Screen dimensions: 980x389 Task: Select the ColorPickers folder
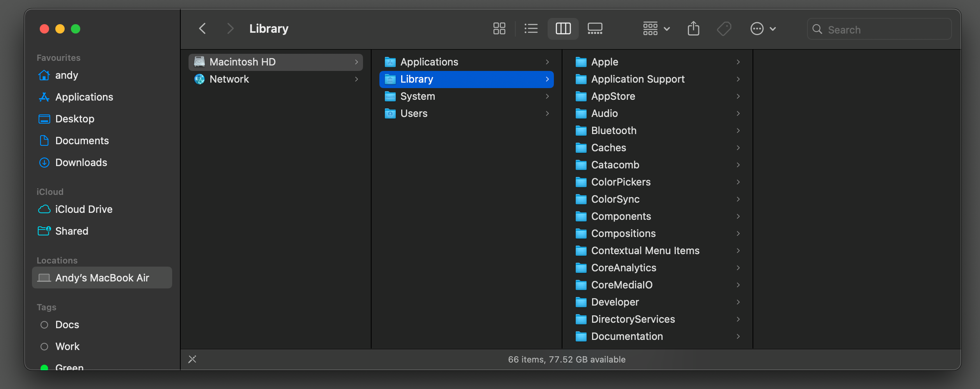point(657,182)
